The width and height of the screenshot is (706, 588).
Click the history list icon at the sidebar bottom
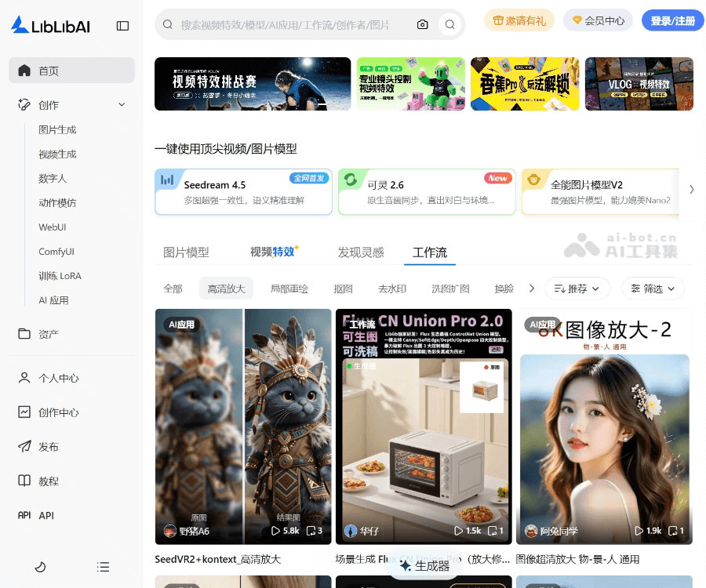click(x=103, y=567)
